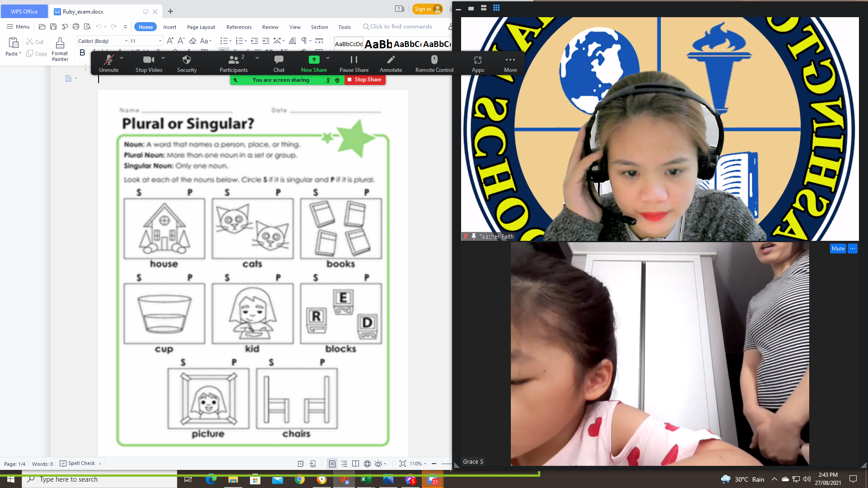868x488 pixels.
Task: Click new tab plus button in WPS
Action: (170, 11)
